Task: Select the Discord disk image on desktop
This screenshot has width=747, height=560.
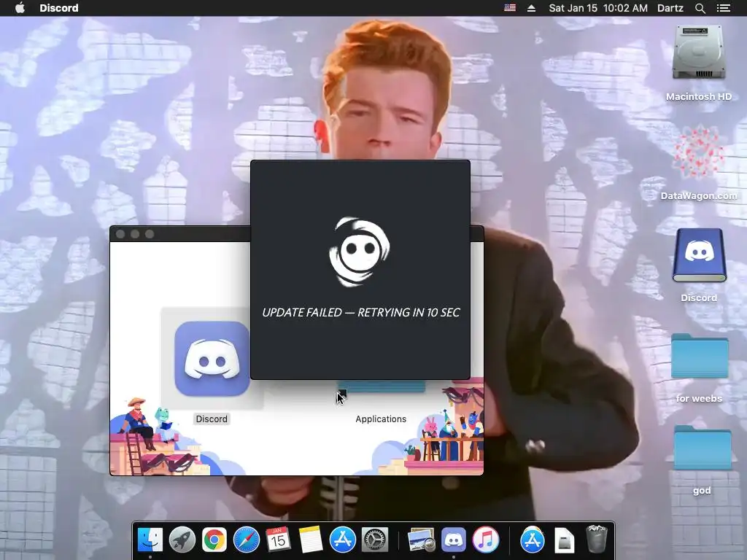Action: (x=699, y=256)
